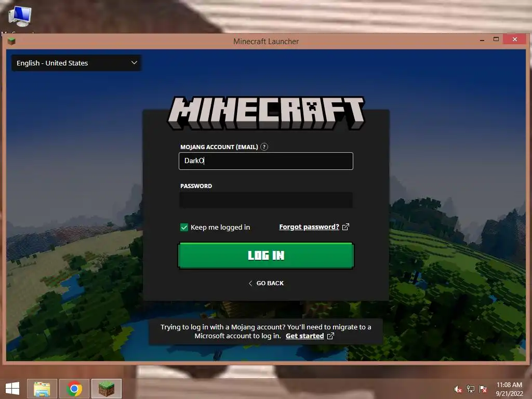Click the Minecraft Launcher title bar app icon
The height and width of the screenshot is (399, 532).
click(11, 42)
